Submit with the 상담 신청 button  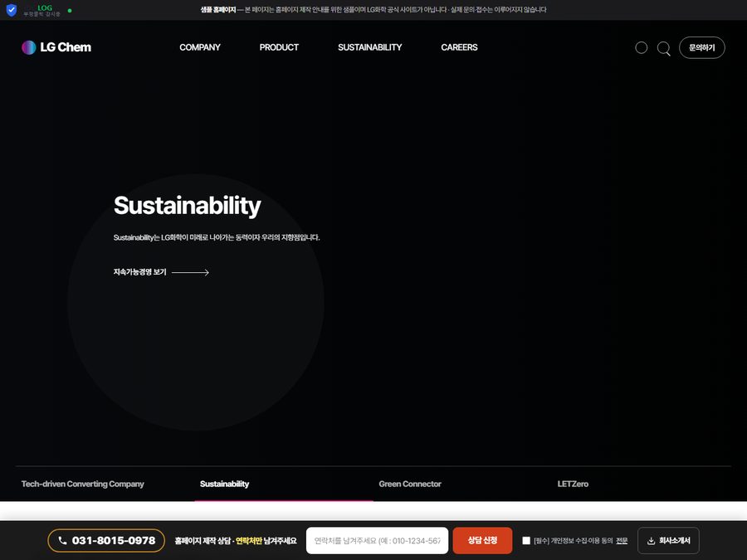482,540
